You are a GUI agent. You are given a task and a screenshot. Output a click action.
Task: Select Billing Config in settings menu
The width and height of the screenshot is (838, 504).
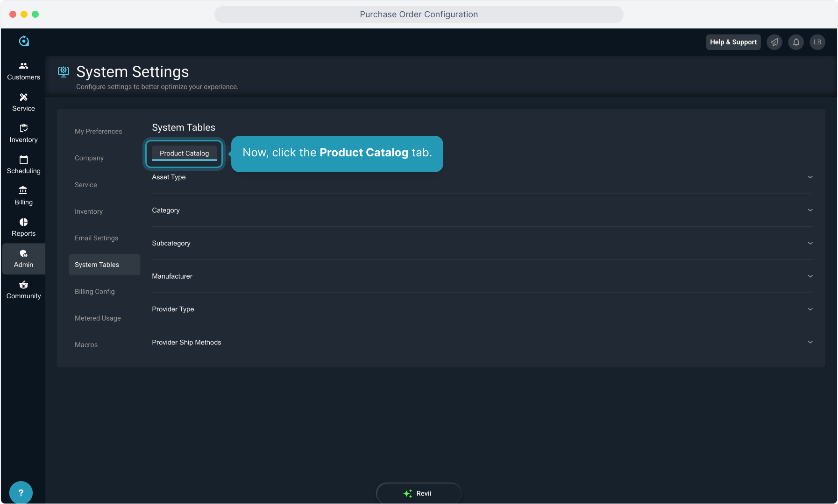tap(94, 292)
